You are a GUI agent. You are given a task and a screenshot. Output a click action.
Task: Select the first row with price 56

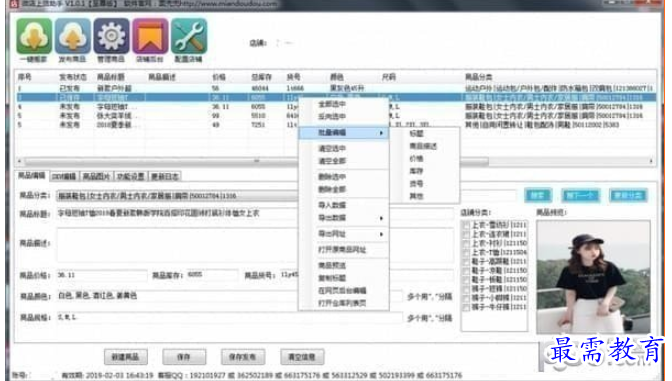click(335, 88)
